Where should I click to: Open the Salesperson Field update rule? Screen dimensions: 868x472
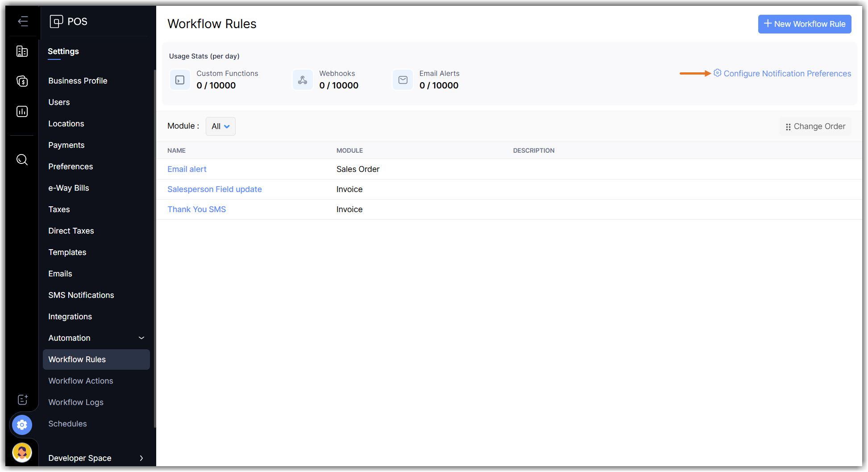[214, 189]
